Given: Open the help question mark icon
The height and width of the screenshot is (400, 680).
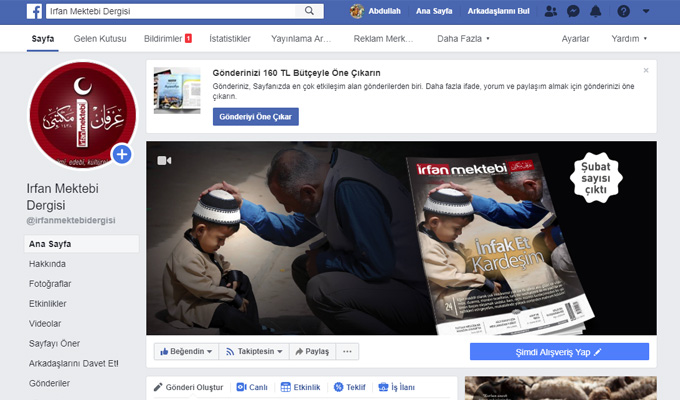Looking at the screenshot, I should pos(623,11).
